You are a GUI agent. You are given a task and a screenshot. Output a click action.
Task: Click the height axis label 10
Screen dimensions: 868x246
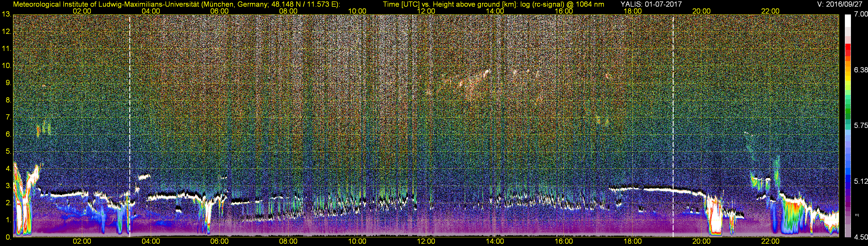pyautogui.click(x=6, y=66)
